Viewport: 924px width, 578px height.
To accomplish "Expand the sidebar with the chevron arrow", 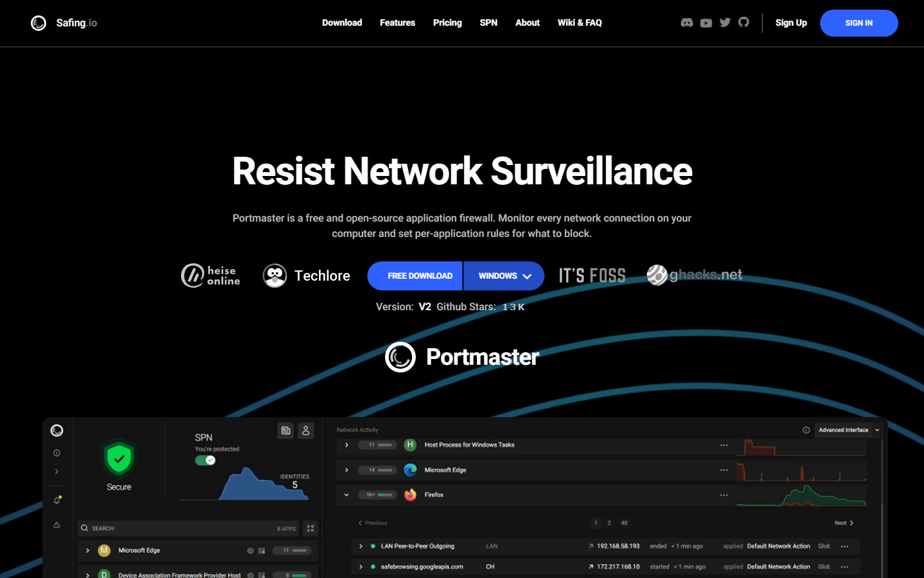I will [x=57, y=472].
